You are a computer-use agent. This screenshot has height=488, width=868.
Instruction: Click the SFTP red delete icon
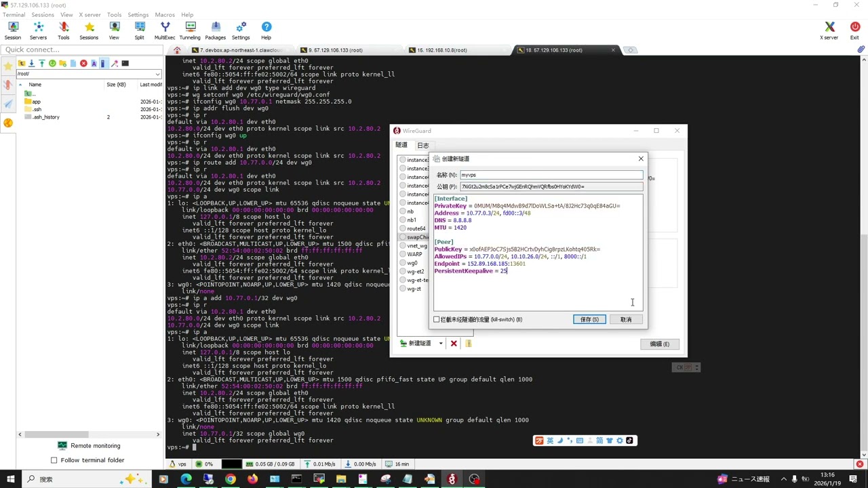tap(83, 64)
